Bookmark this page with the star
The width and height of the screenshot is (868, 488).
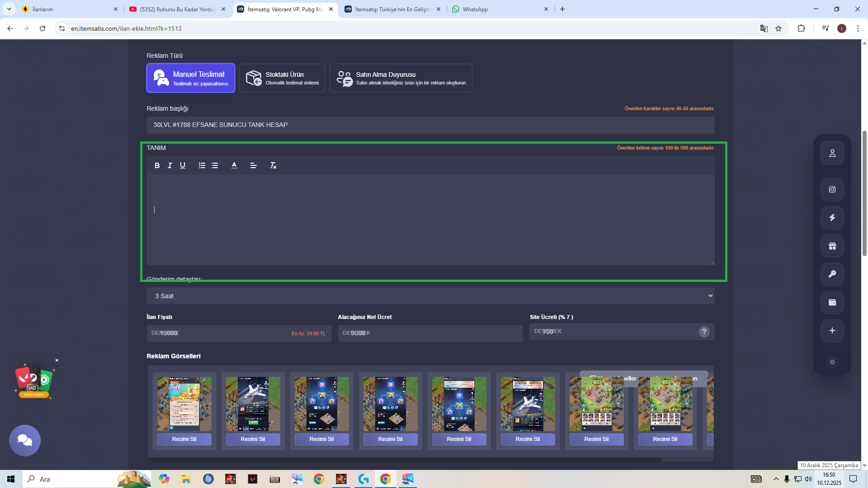(778, 28)
